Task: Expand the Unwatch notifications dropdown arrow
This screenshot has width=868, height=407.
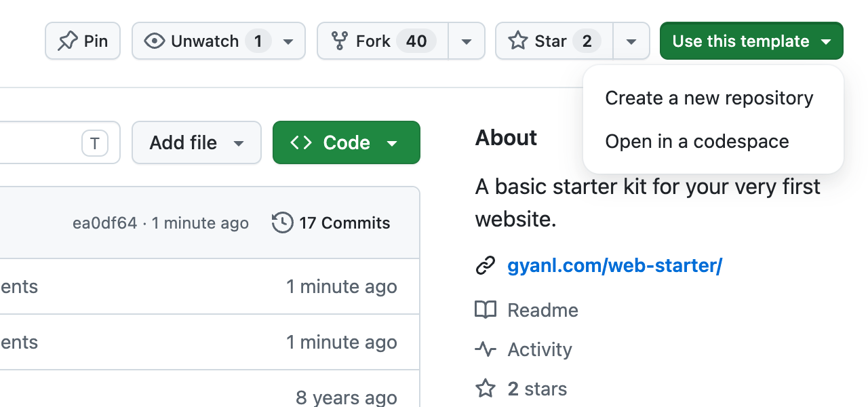Action: (288, 41)
